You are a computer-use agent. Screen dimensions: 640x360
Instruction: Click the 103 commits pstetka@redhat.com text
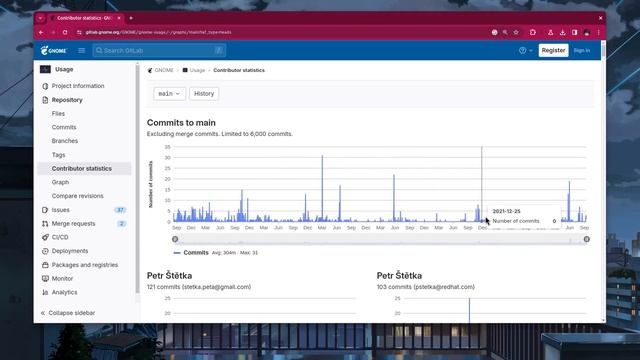tap(426, 287)
